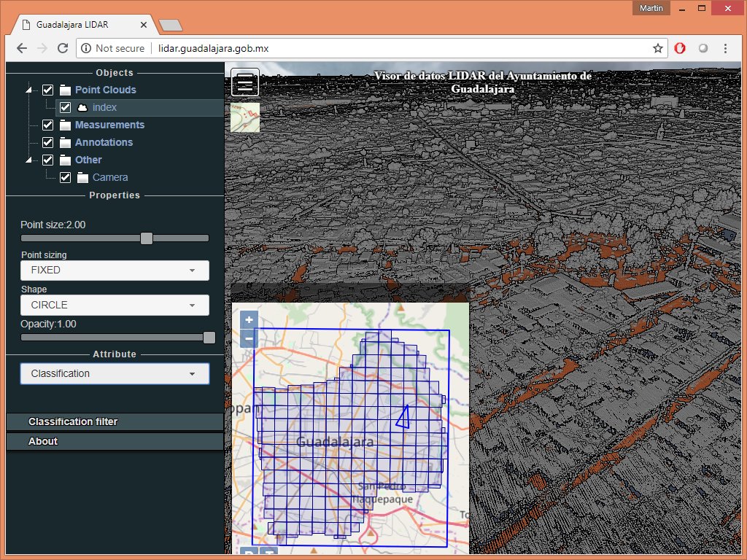Zoom out on the overview map
Image resolution: width=747 pixels, height=560 pixels.
point(249,338)
